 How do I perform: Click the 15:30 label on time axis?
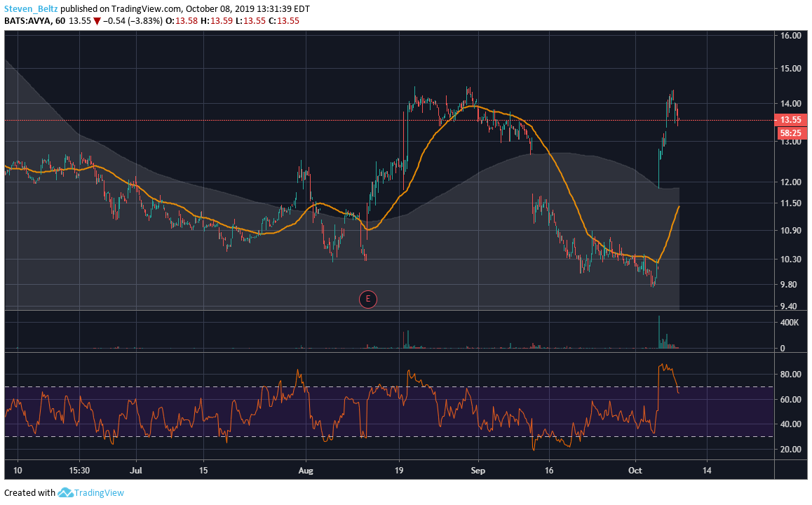pos(79,471)
